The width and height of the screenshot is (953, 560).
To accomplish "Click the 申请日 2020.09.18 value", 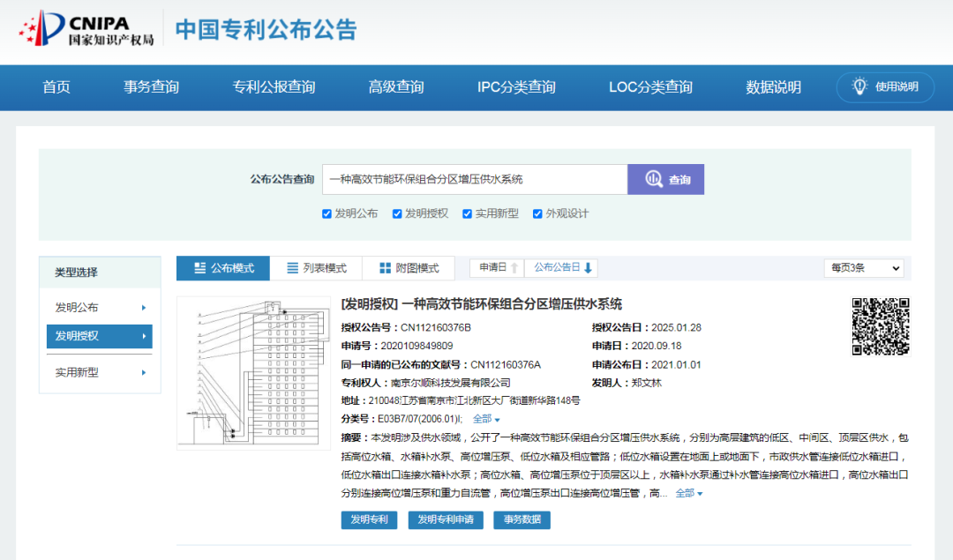I will [657, 346].
